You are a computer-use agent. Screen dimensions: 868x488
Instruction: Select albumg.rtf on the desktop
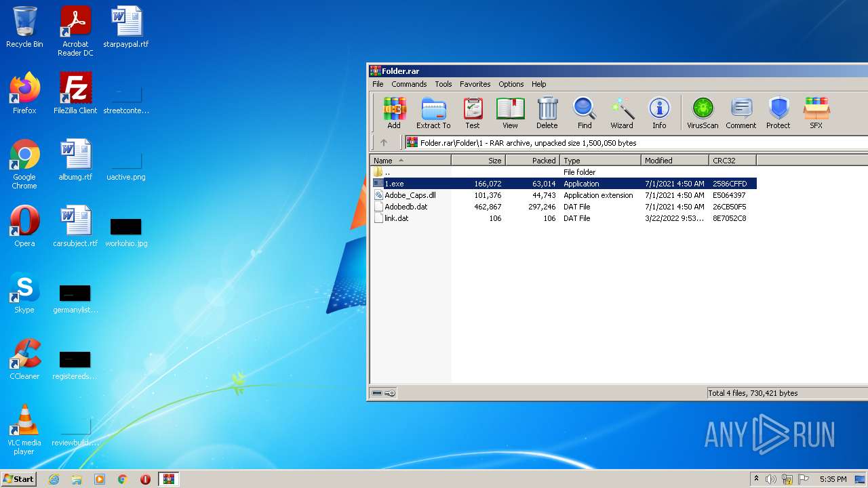click(x=75, y=160)
